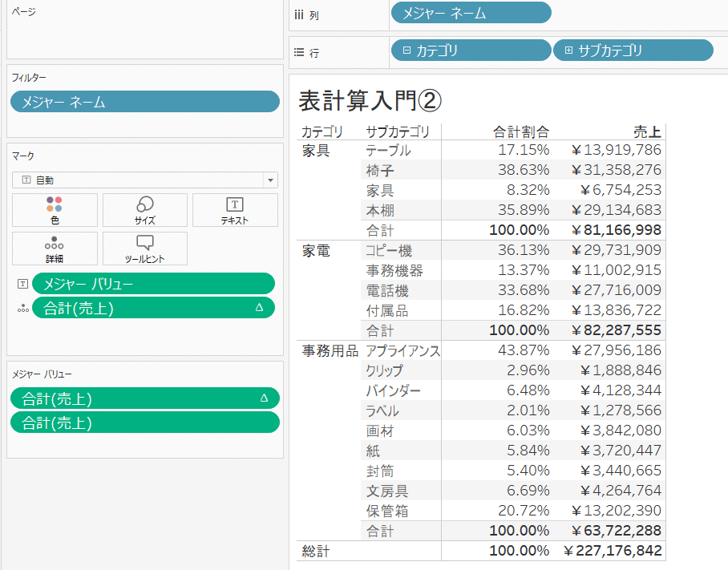The height and width of the screenshot is (570, 728).
Task: Click the 43.87% cell for アプライアンス
Action: point(524,350)
